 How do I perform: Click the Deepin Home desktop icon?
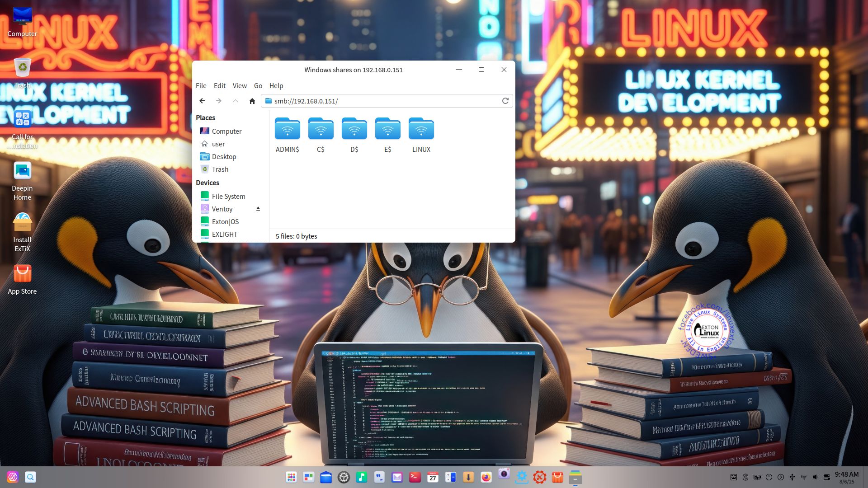(22, 181)
